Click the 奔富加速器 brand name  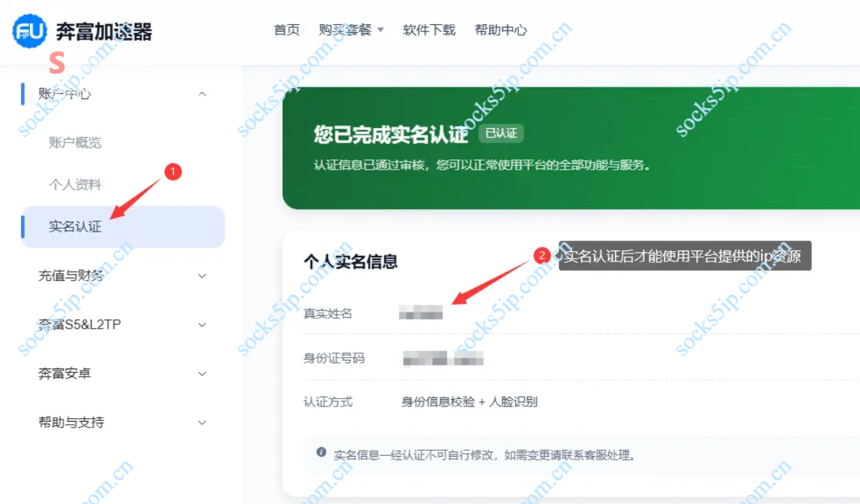pyautogui.click(x=104, y=32)
